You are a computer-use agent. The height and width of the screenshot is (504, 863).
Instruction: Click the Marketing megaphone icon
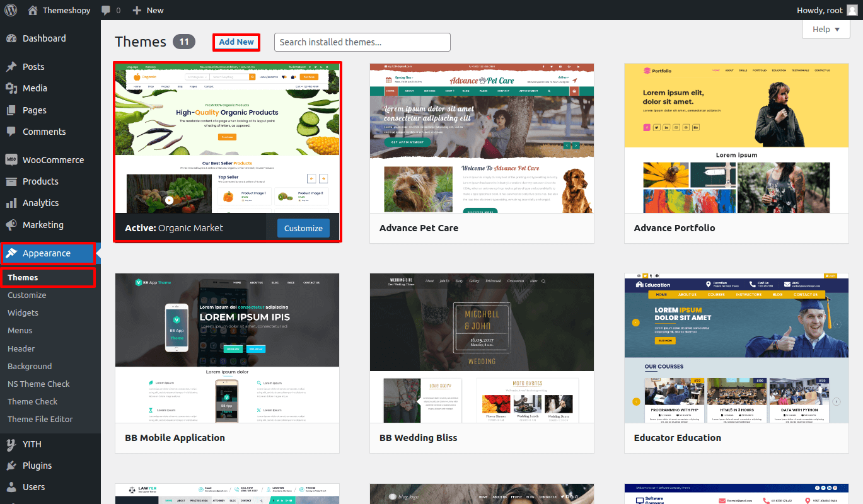11,225
